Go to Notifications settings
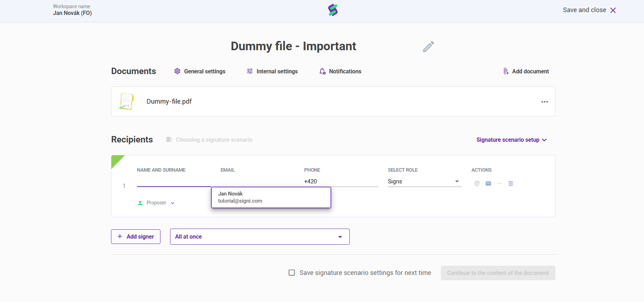The width and height of the screenshot is (644, 302). pos(340,72)
